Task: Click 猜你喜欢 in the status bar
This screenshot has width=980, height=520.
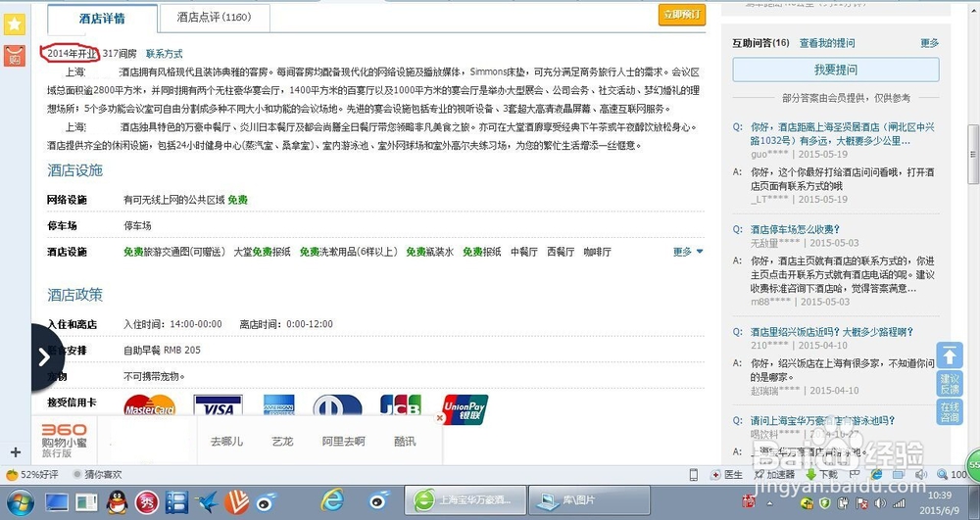Action: pos(97,474)
